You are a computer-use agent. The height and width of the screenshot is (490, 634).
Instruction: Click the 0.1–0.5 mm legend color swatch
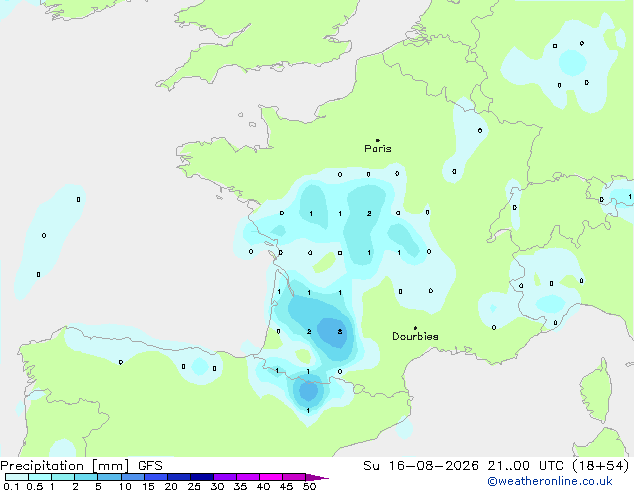(17, 477)
